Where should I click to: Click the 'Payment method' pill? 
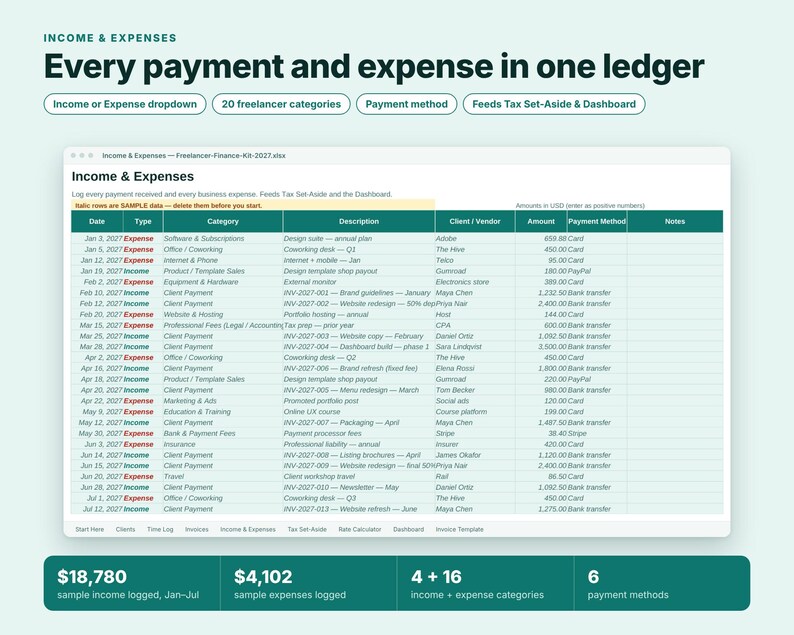coord(407,104)
